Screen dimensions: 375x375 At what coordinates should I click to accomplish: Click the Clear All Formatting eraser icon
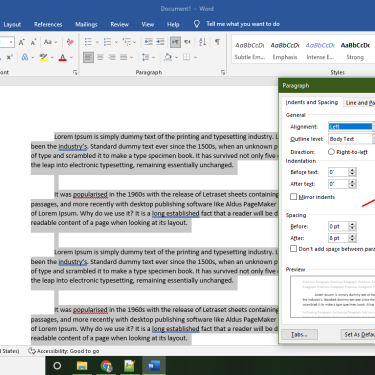point(70,42)
